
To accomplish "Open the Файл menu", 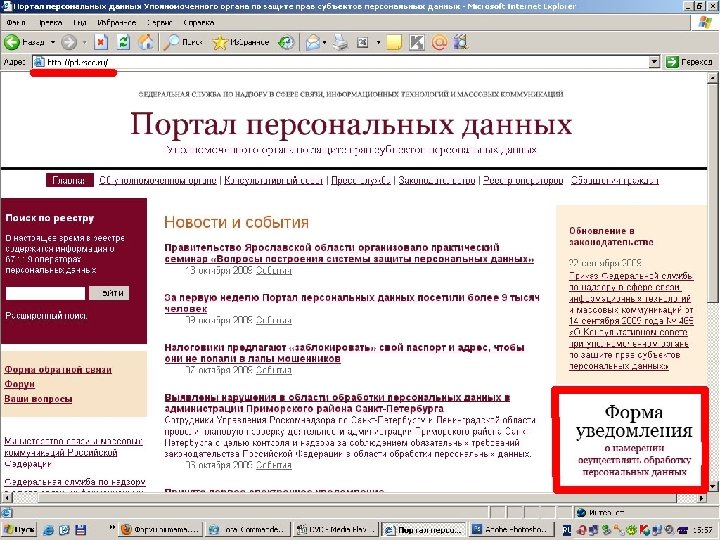I will click(x=16, y=22).
